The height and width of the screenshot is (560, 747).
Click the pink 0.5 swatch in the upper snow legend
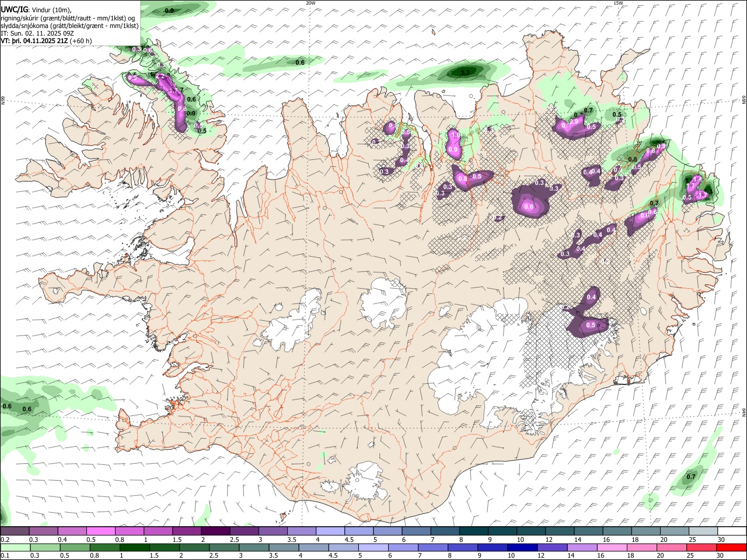[x=100, y=531]
